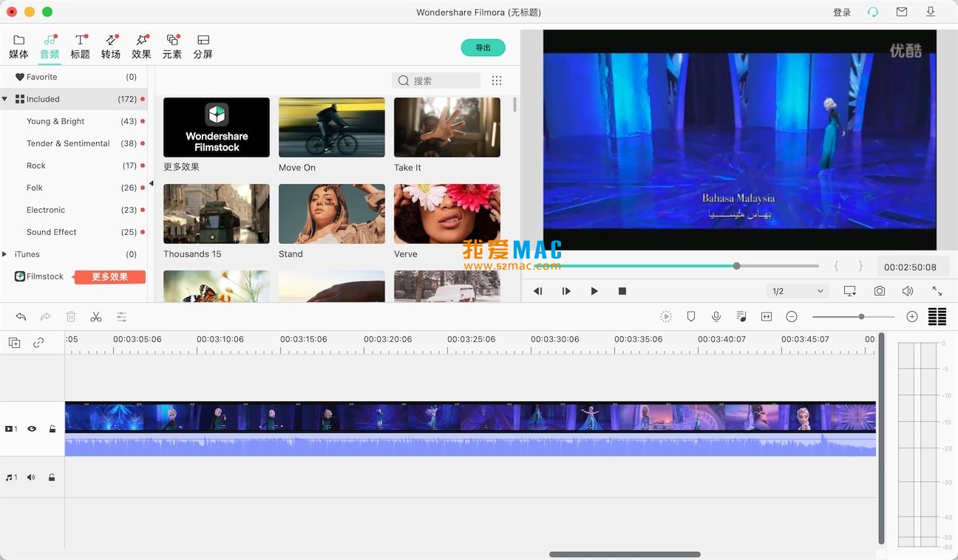Switch to the 分屏 tab
Viewport: 958px width, 560px height.
pyautogui.click(x=203, y=47)
